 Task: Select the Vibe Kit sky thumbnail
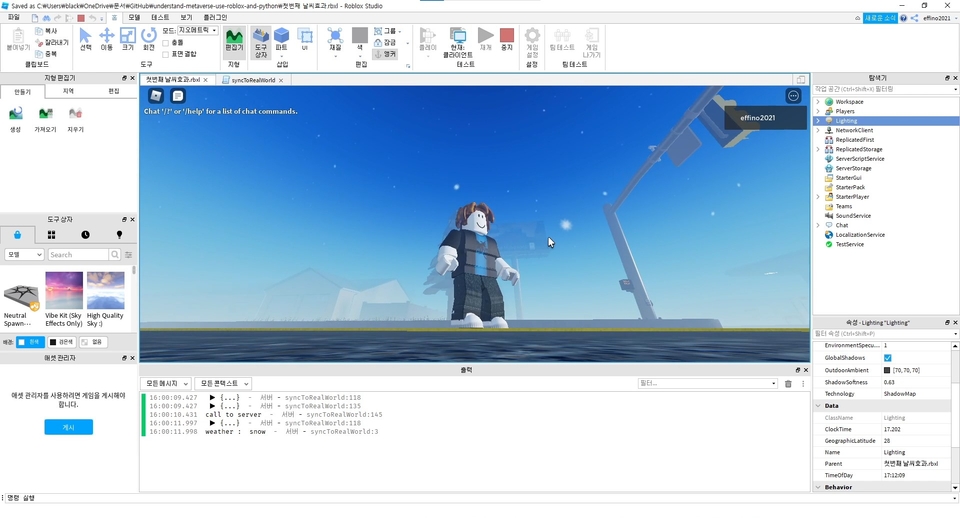64,290
